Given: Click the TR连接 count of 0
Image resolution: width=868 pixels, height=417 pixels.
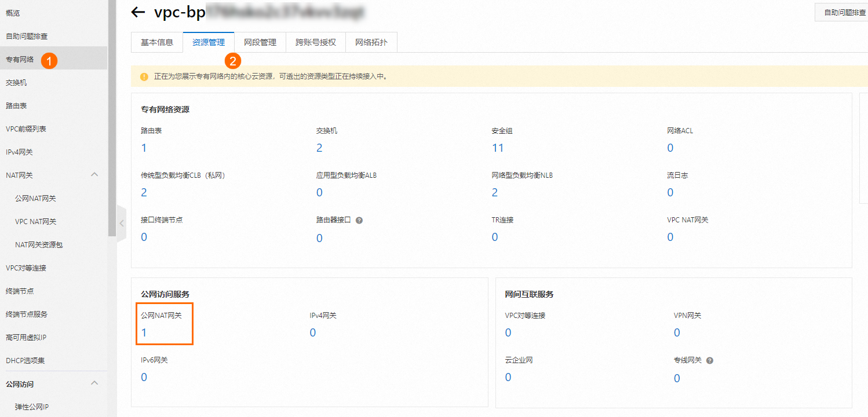Looking at the screenshot, I should coord(495,237).
